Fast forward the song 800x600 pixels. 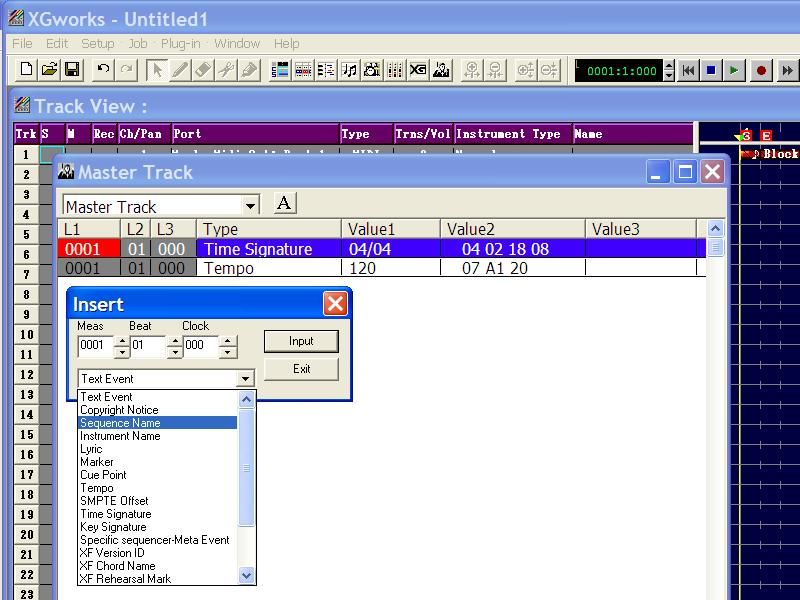[787, 70]
